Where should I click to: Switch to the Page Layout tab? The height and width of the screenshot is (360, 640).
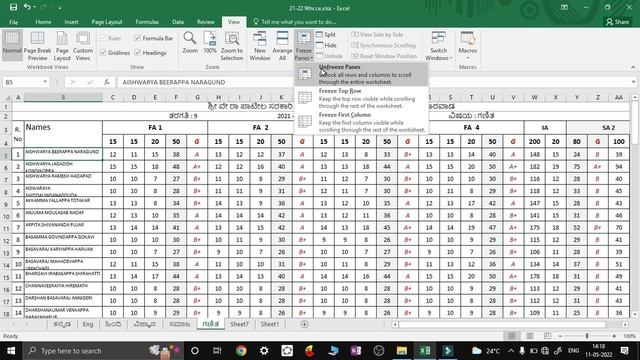pos(107,22)
